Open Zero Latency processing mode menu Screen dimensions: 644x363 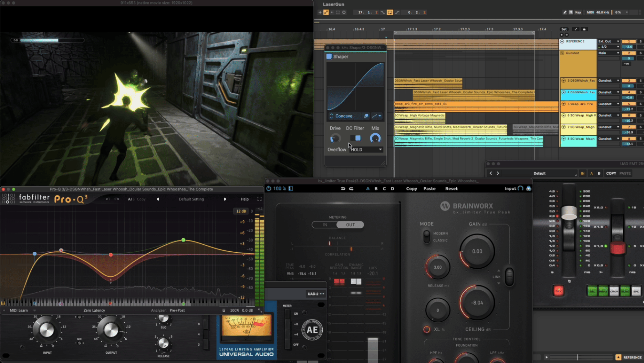coord(94,310)
